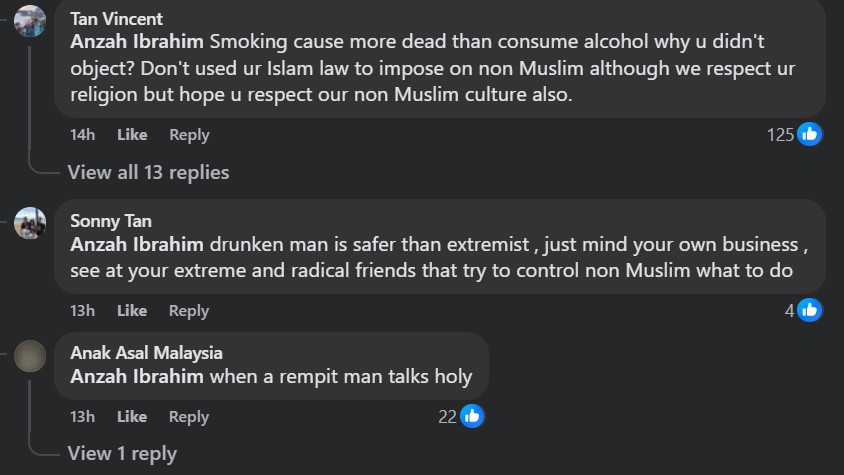844x475 pixels.
Task: Click the like reaction icon showing 4
Action: point(809,310)
